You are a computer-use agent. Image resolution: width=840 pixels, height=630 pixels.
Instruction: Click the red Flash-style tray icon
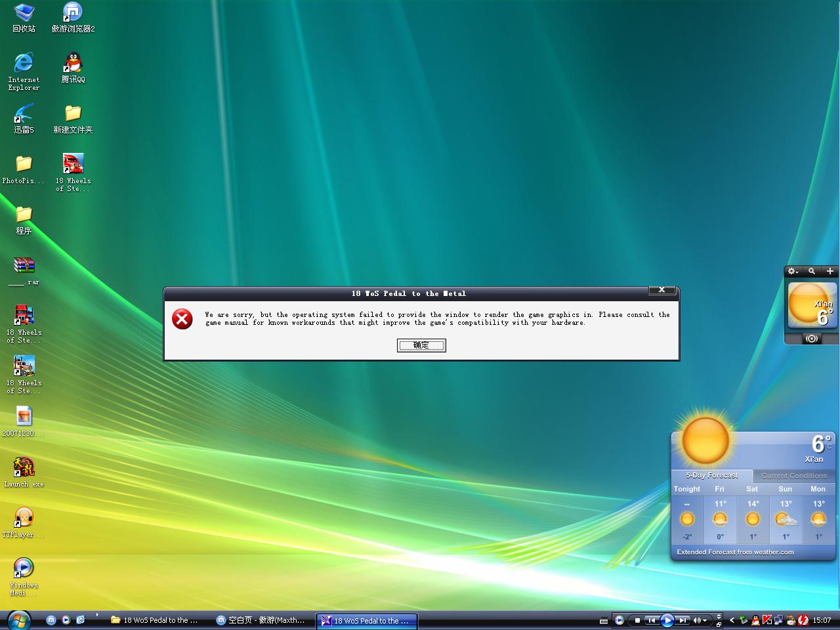click(803, 620)
